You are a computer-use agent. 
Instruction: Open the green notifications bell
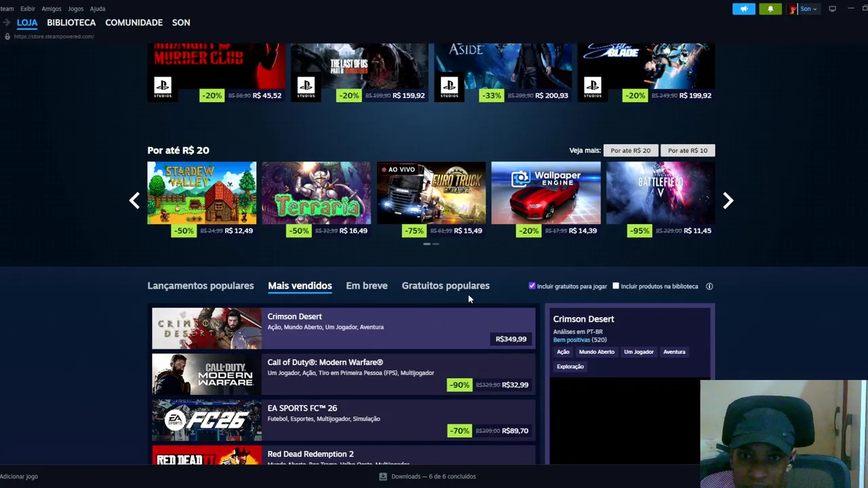coord(770,9)
